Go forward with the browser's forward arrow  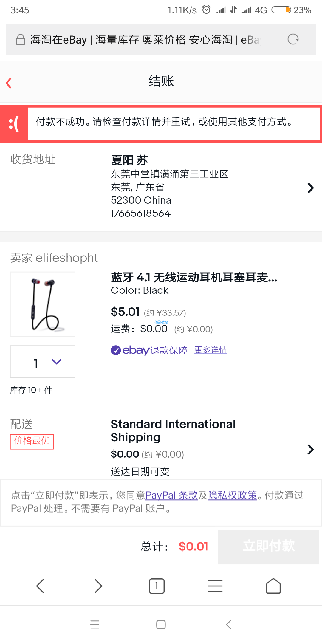(98, 586)
